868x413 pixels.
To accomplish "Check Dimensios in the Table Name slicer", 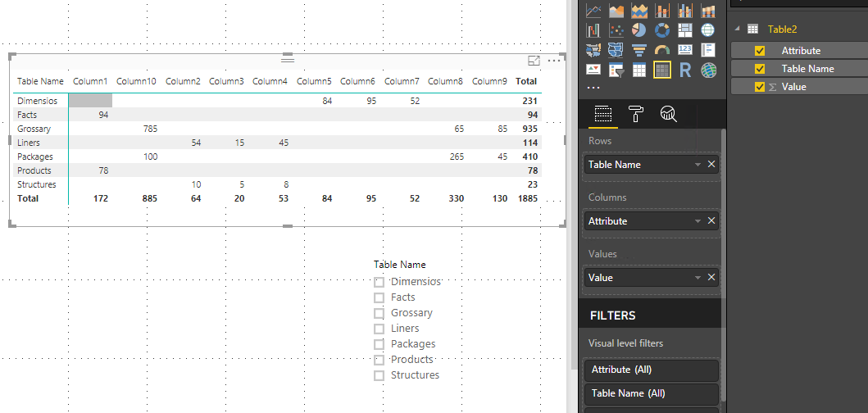I will point(379,282).
